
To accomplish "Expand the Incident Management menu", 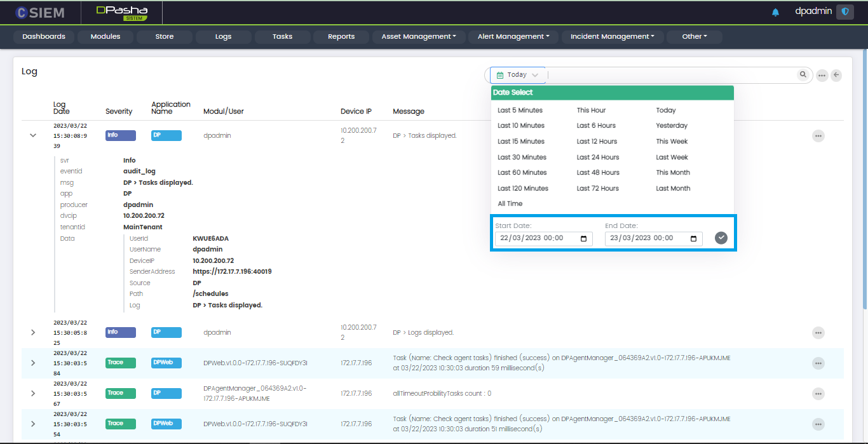I will pos(612,37).
